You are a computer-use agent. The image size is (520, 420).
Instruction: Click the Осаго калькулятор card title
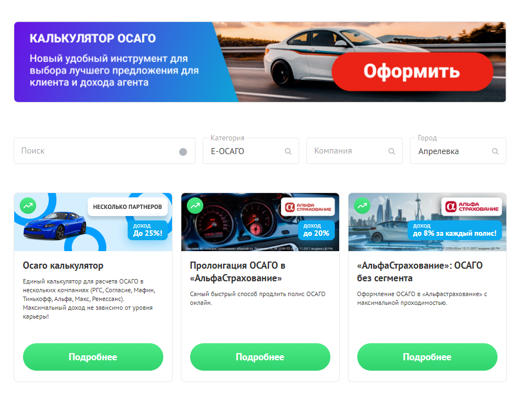click(63, 265)
